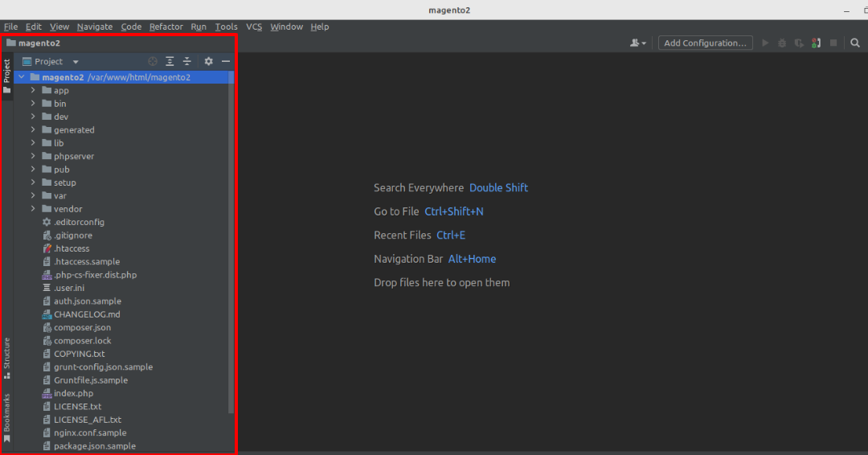
Task: Click the Select Opened File locate icon
Action: click(x=153, y=61)
